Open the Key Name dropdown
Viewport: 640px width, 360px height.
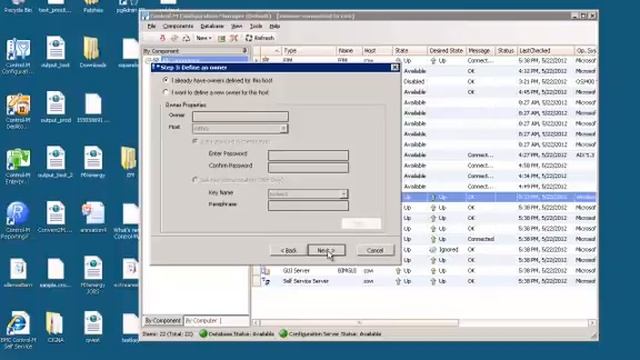(344, 194)
